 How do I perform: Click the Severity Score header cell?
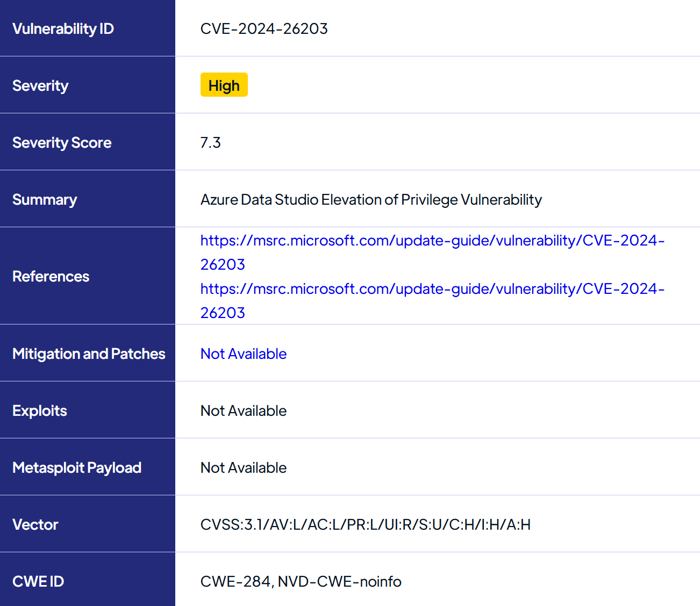pyautogui.click(x=88, y=142)
